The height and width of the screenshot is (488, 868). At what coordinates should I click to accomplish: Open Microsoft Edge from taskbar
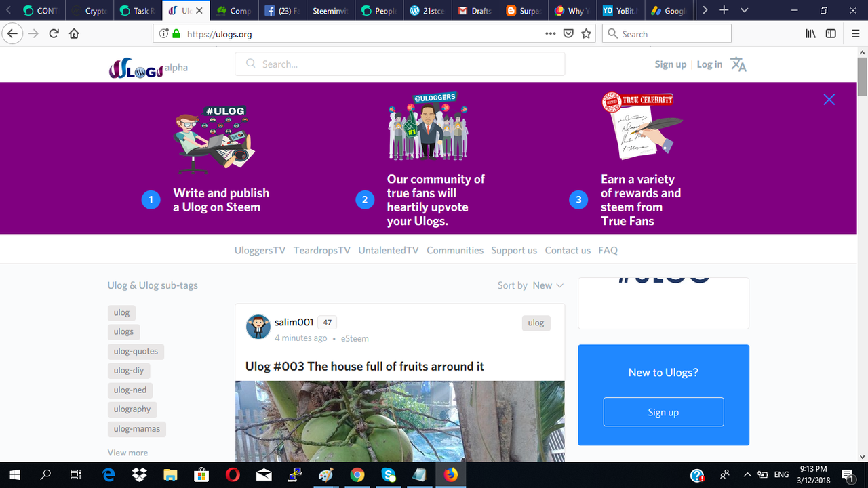tap(108, 474)
